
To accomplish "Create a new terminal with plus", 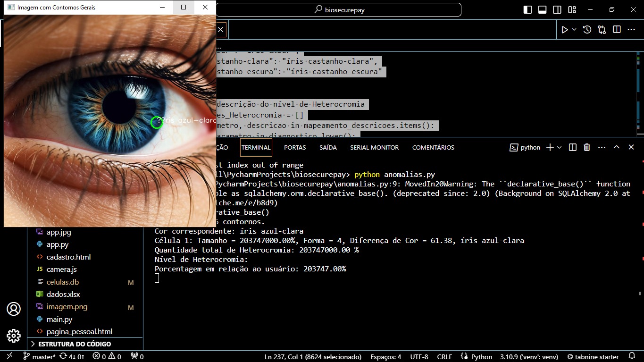I will click(550, 147).
